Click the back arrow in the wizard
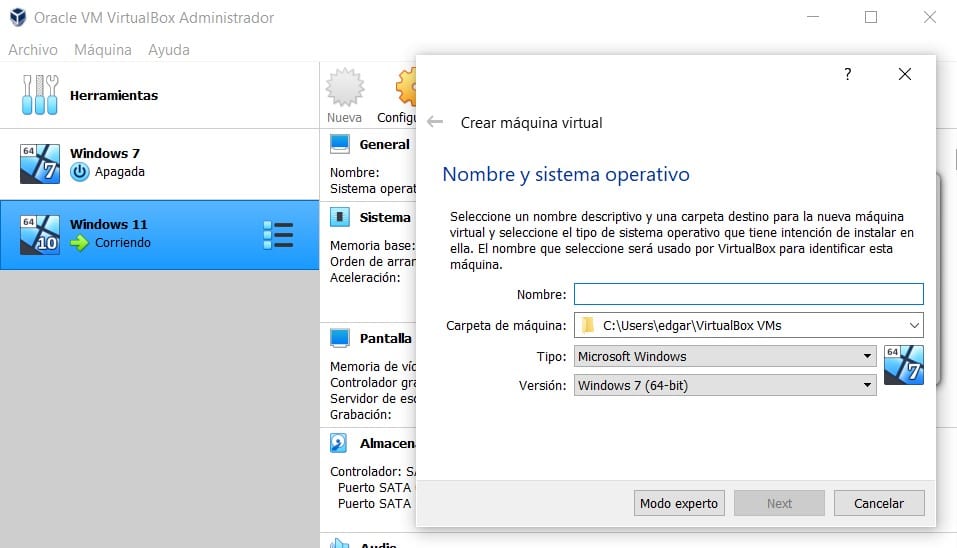The width and height of the screenshot is (957, 548). click(x=435, y=122)
